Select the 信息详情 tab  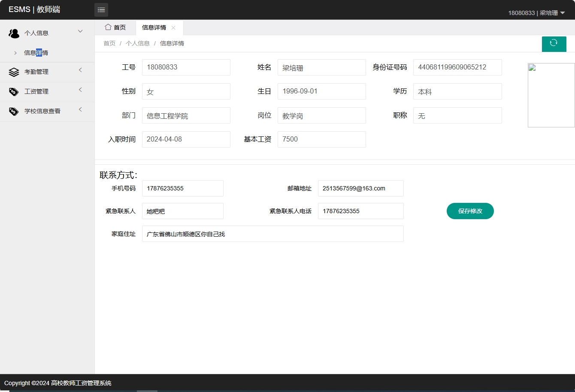154,27
